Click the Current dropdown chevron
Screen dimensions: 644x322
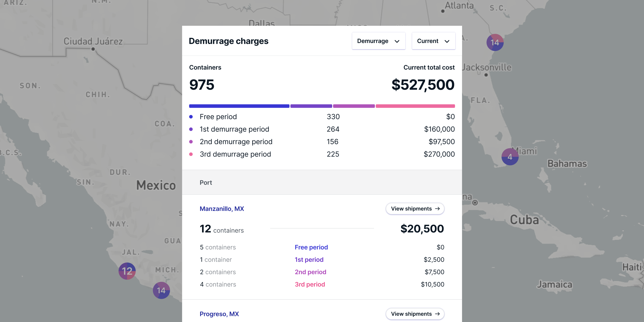(x=447, y=41)
